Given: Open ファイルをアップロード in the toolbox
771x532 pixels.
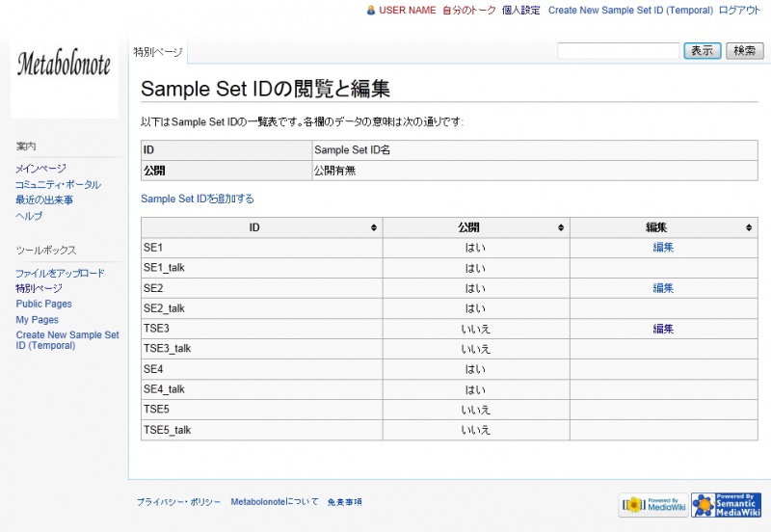Looking at the screenshot, I should point(60,274).
